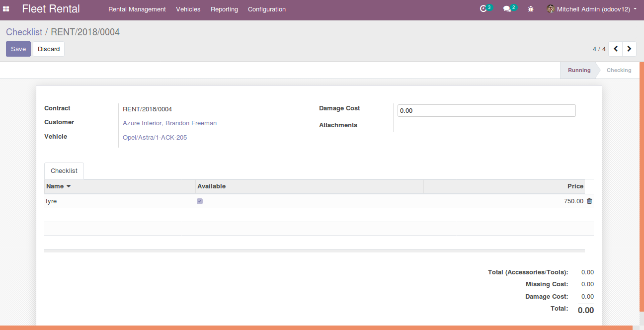Go to previous record arrow
644x330 pixels.
point(615,49)
